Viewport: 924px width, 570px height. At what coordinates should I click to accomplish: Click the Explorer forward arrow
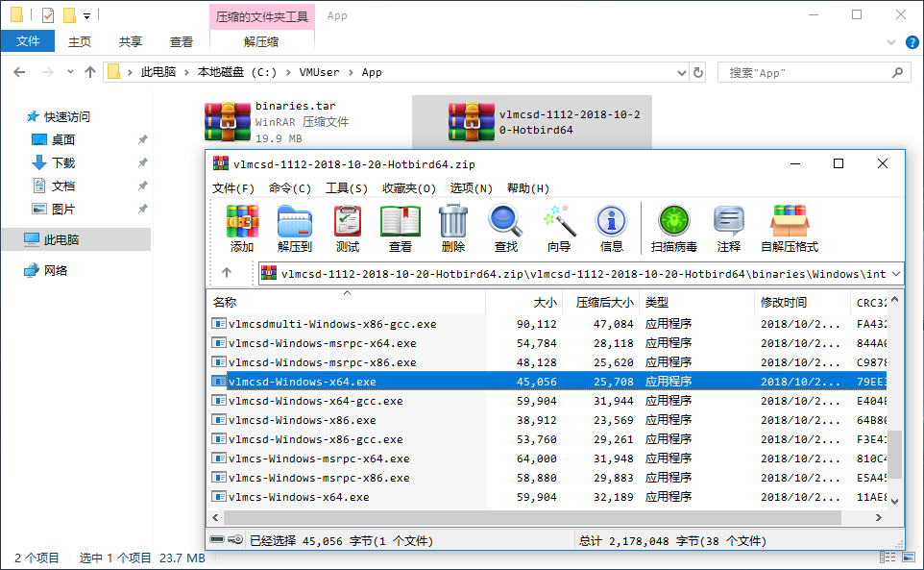click(48, 72)
